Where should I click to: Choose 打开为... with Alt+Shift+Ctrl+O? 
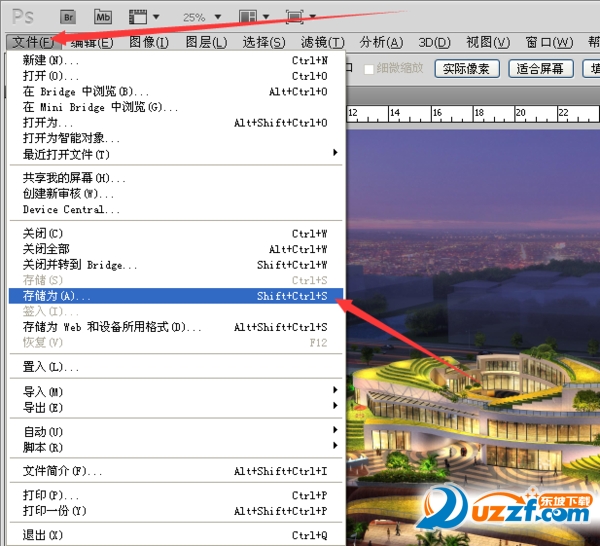176,123
